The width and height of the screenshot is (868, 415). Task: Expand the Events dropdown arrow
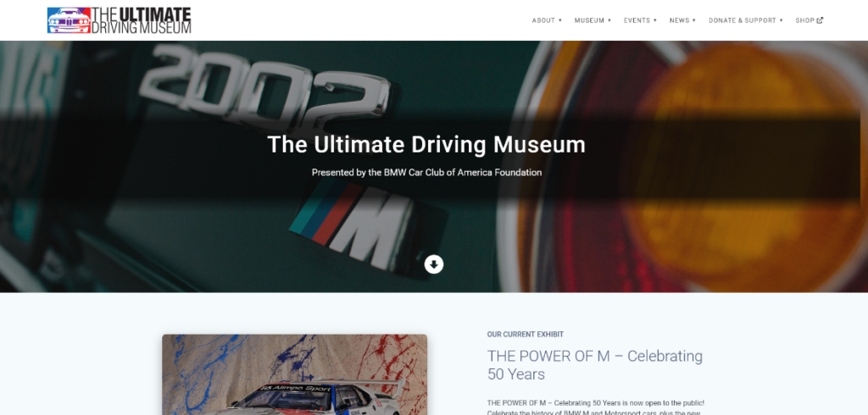pyautogui.click(x=655, y=20)
